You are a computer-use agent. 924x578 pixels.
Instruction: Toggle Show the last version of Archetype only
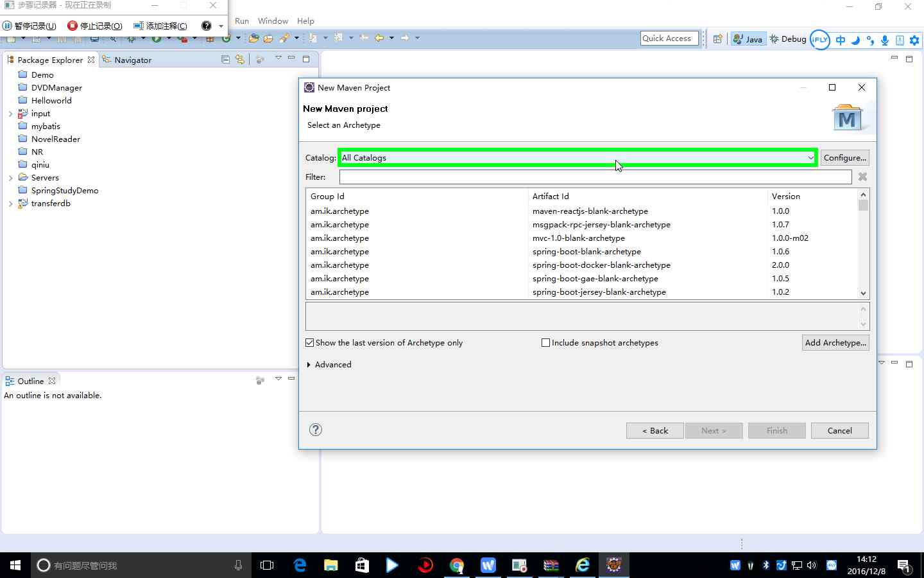coord(384,343)
